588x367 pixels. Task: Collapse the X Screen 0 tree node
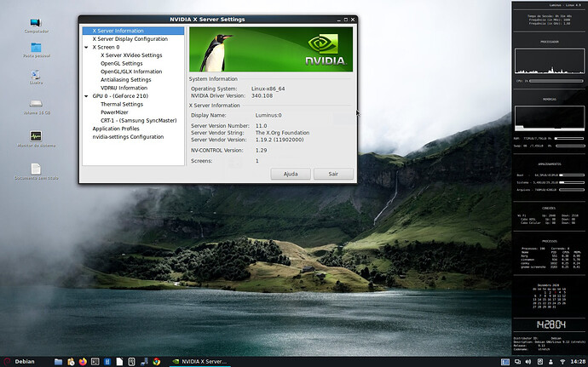(86, 48)
